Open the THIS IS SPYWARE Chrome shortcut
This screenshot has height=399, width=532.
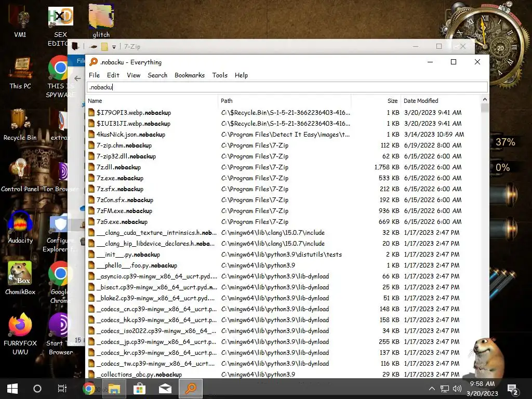tap(60, 76)
